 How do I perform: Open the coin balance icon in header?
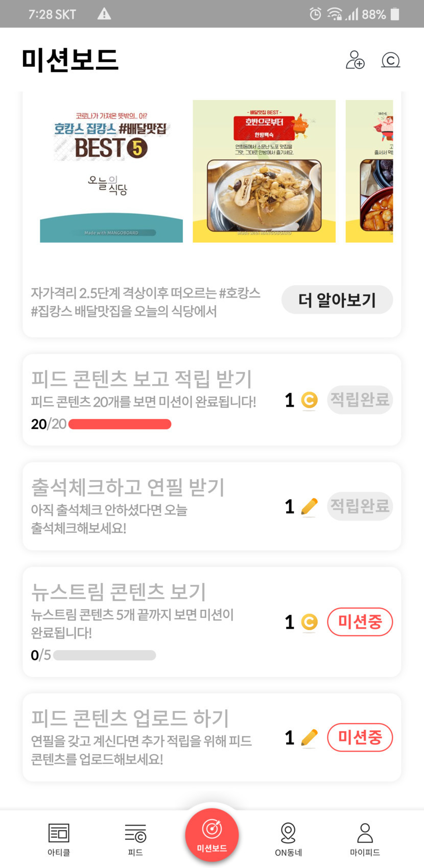tap(391, 60)
